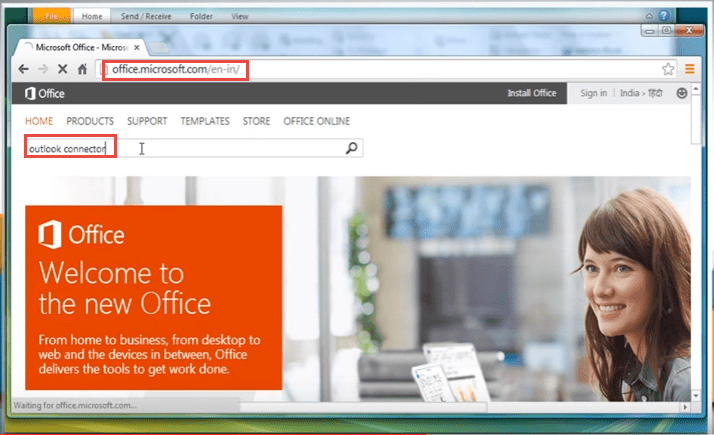
Task: Click the Install Office link
Action: click(532, 93)
